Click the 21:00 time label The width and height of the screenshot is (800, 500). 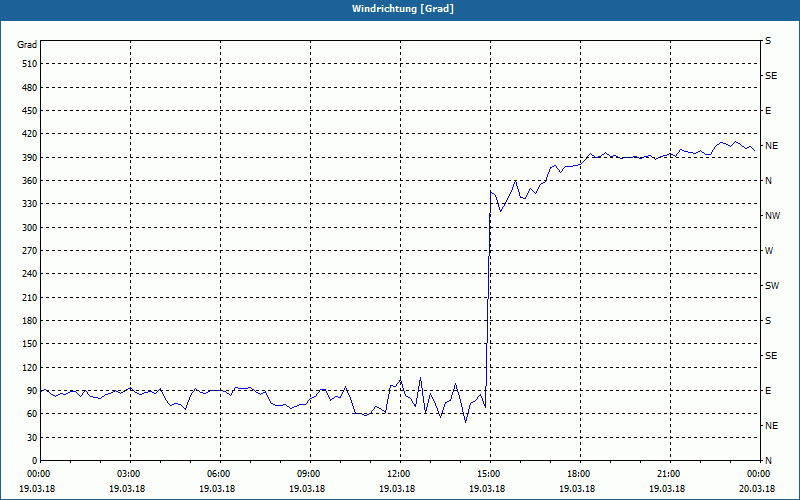(x=670, y=474)
